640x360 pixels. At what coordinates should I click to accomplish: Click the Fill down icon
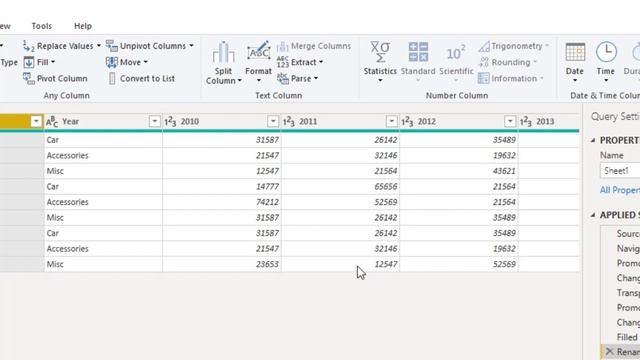(x=29, y=62)
